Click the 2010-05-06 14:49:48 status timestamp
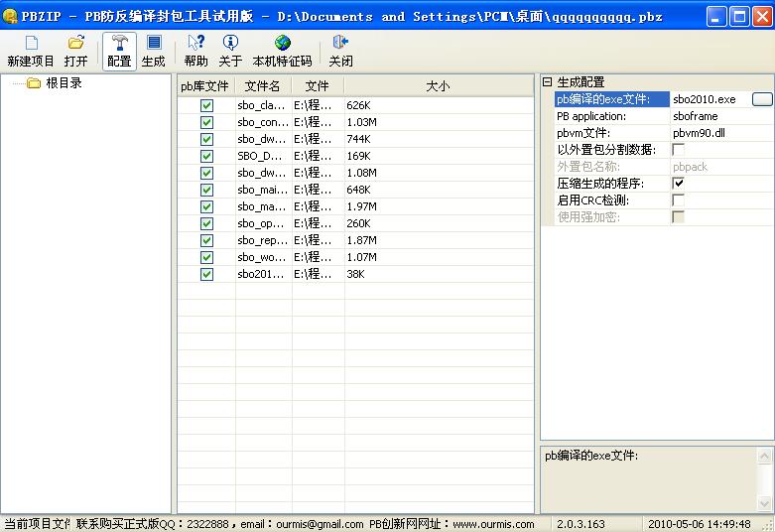Image resolution: width=775 pixels, height=532 pixels. pos(700,524)
